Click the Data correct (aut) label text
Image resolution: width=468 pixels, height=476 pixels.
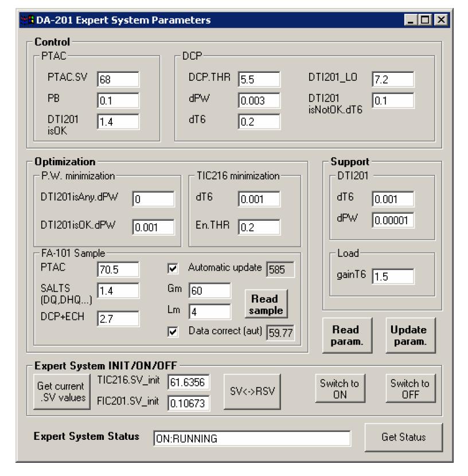225,331
